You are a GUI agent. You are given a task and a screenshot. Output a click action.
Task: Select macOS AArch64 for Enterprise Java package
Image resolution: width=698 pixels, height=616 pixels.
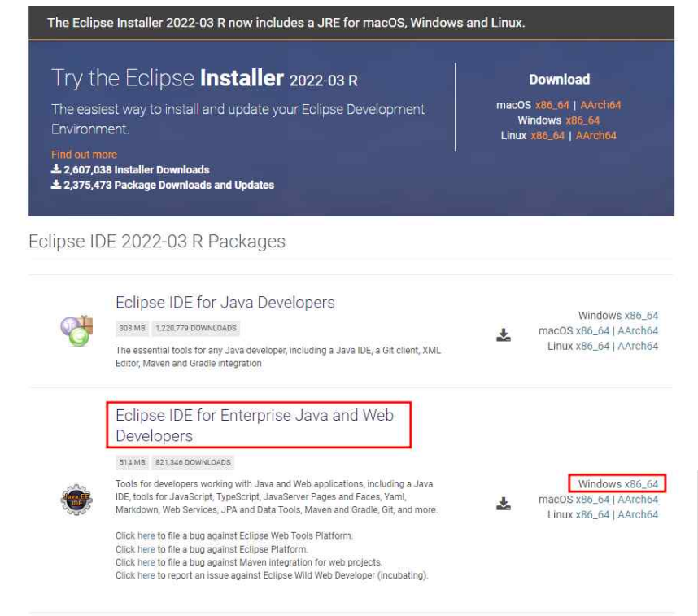tap(638, 500)
